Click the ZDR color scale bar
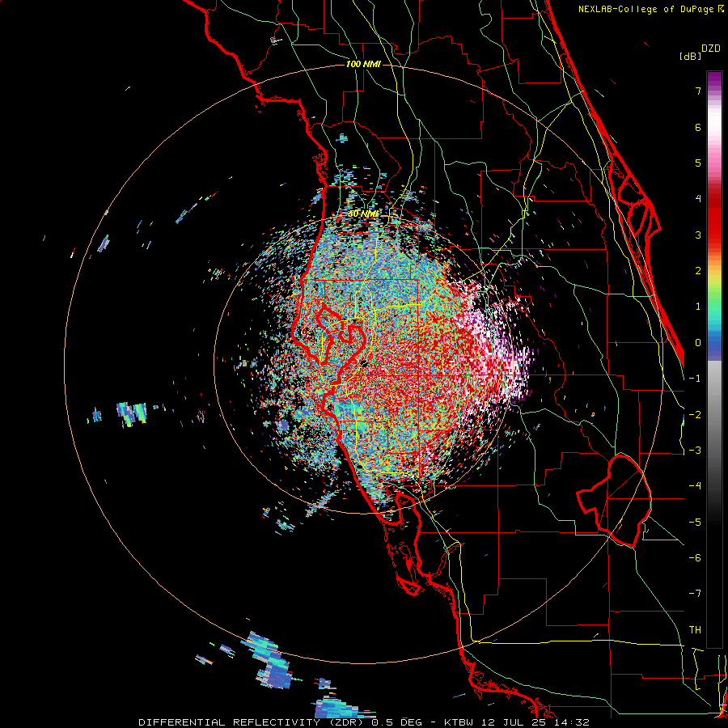Screen dimensions: 728x728 tap(714, 359)
